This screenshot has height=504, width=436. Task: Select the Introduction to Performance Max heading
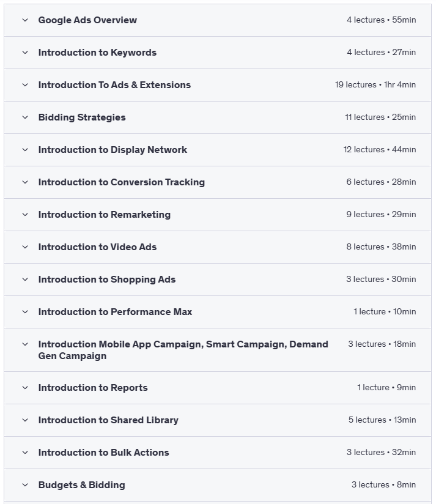(115, 312)
